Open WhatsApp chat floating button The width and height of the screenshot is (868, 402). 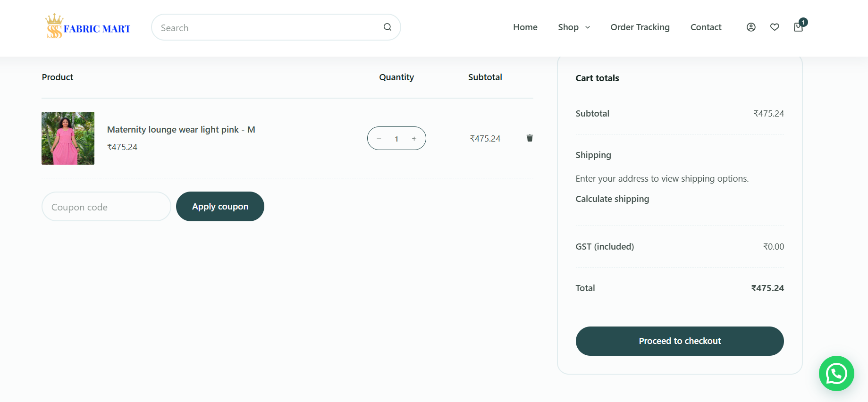click(836, 374)
